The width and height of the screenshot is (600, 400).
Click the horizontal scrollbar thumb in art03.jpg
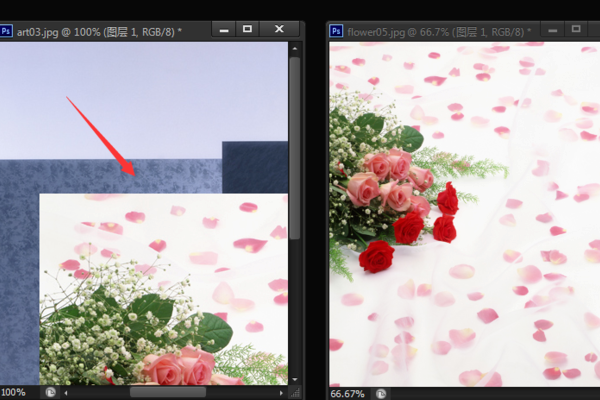(168, 392)
